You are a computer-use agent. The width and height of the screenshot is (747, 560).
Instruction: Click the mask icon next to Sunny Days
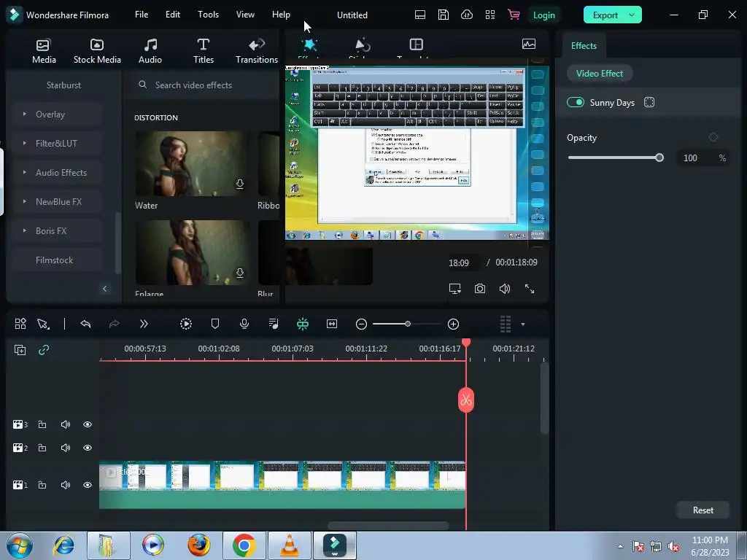click(649, 102)
